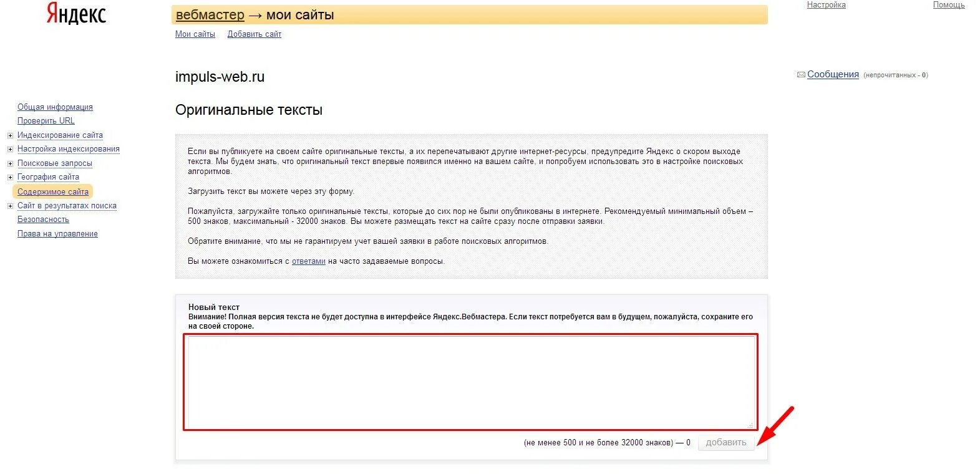980x474 pixels.
Task: Click the Оригинальные тексты heading
Action: (249, 110)
